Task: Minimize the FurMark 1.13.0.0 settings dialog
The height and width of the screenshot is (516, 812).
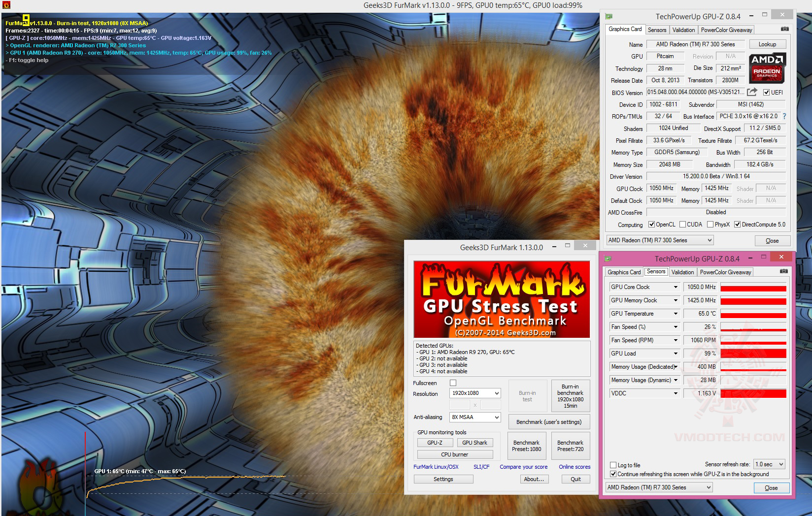Action: (554, 246)
